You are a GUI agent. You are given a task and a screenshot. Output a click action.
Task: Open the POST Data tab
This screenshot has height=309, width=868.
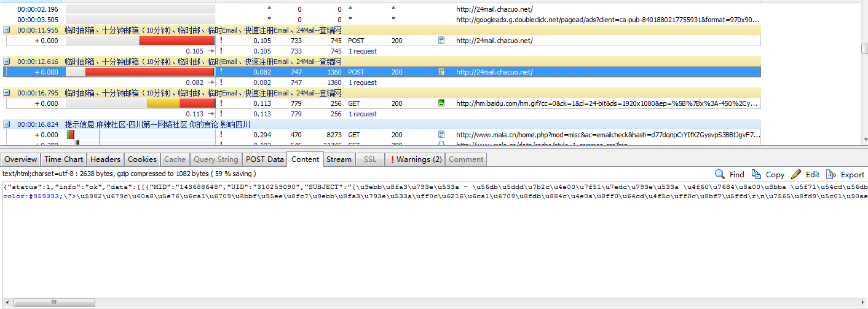(x=264, y=159)
